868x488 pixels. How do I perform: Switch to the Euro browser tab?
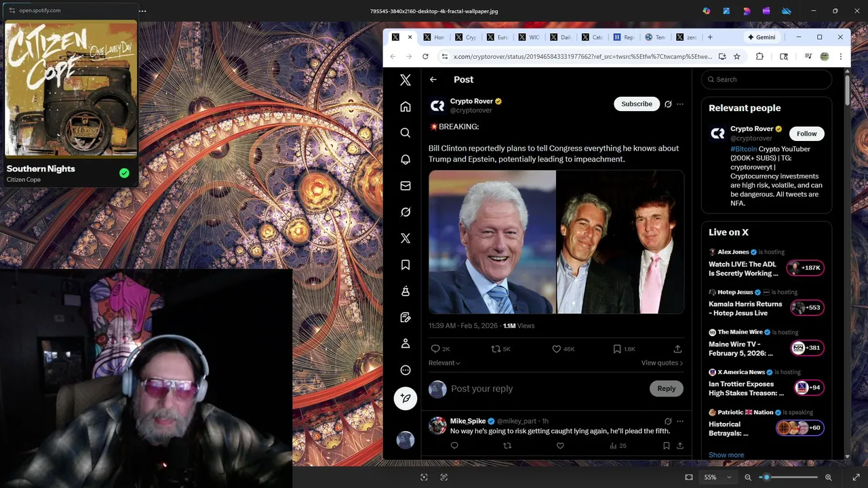(x=497, y=37)
